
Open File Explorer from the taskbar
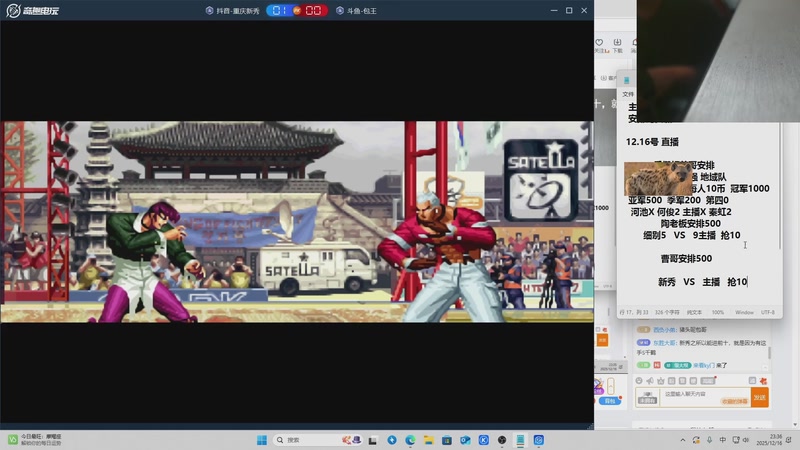(x=429, y=440)
